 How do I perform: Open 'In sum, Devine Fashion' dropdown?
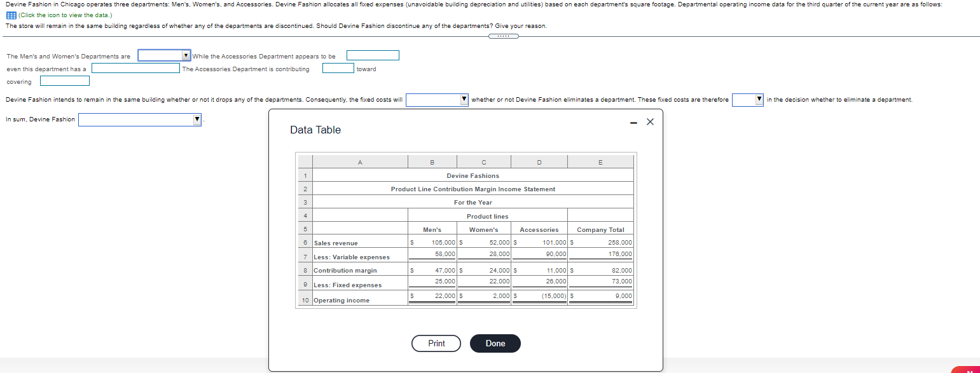(140, 119)
